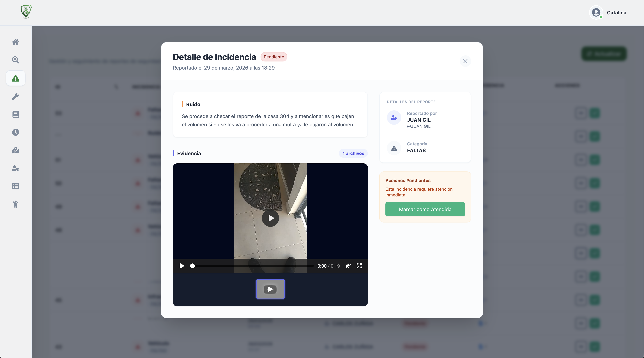
Task: Play the video using center overlay button
Action: click(270, 218)
